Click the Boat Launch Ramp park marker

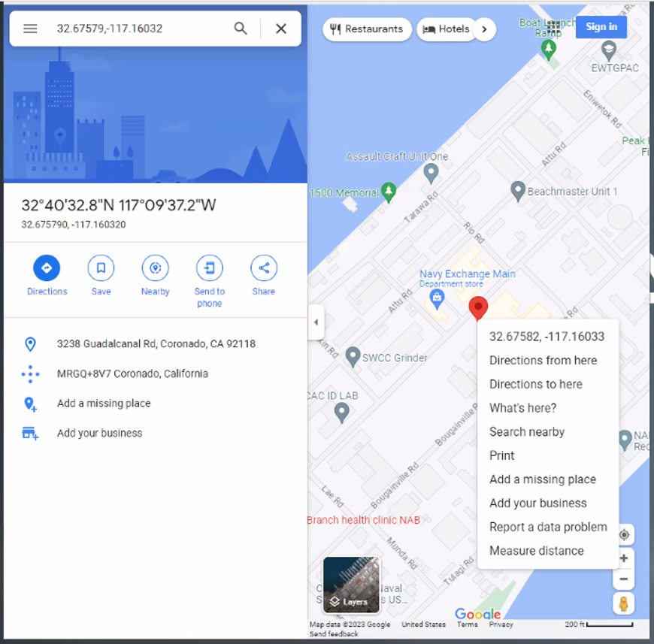point(549,50)
